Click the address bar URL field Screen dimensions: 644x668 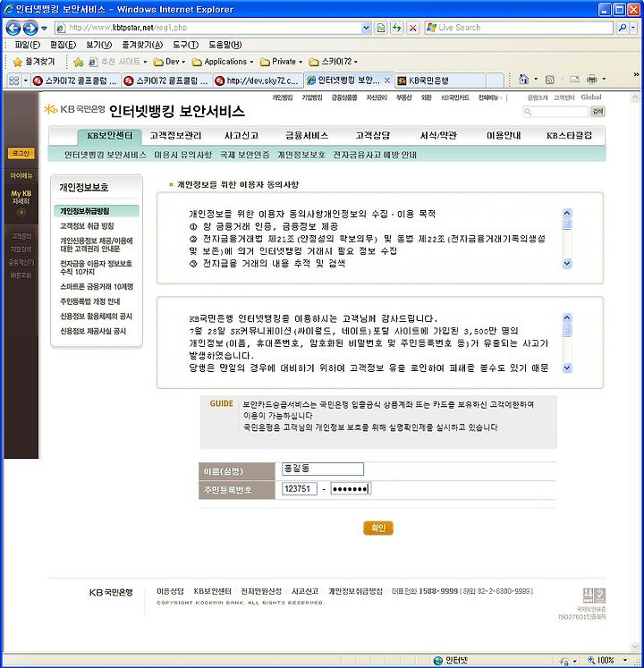coord(213,28)
